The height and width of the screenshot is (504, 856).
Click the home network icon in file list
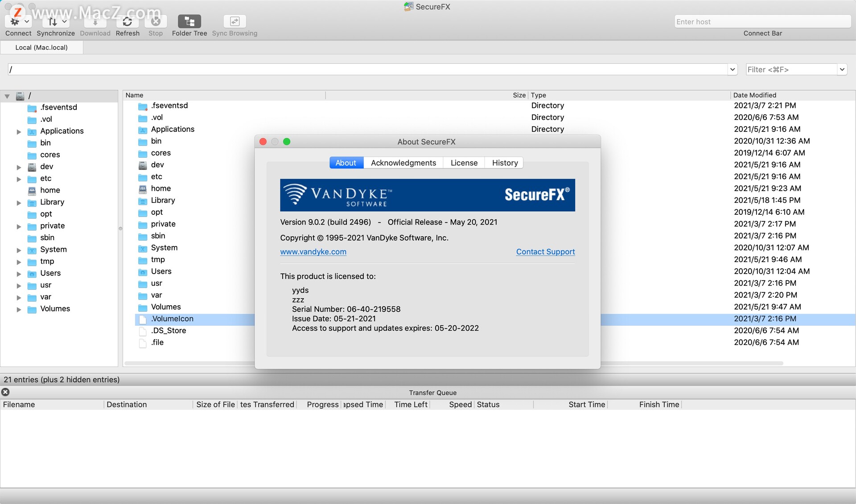click(x=143, y=189)
